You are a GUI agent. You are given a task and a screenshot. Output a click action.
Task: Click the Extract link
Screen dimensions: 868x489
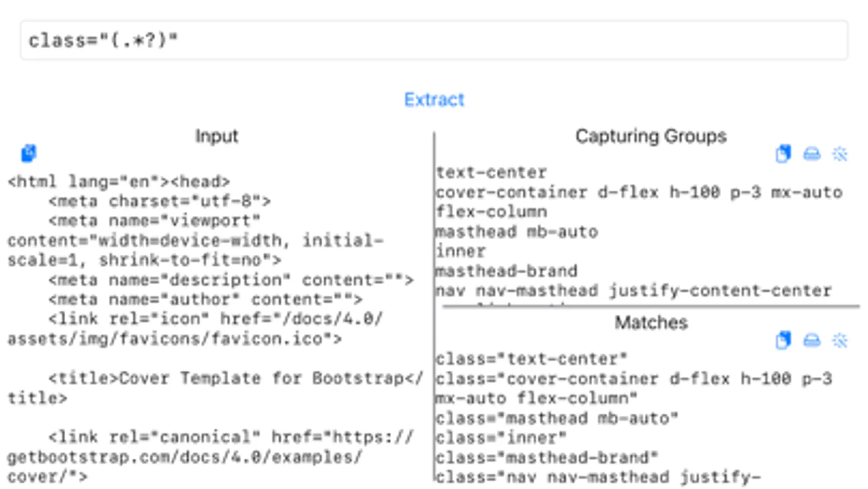pyautogui.click(x=434, y=99)
